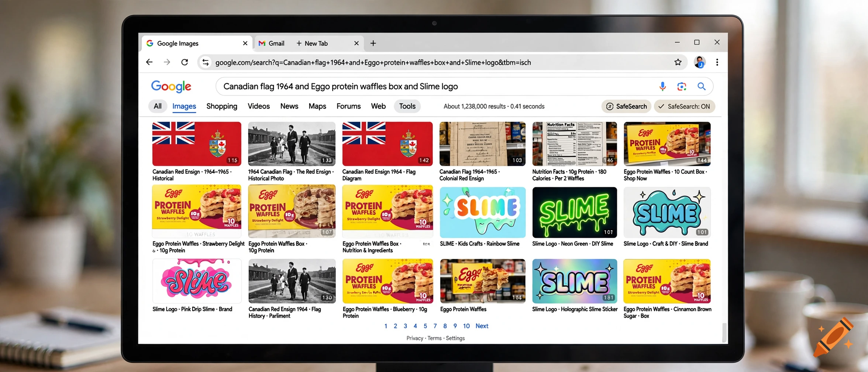Open Eggo store shelf thumbnail labeled Eggo Protein Waffles

482,281
